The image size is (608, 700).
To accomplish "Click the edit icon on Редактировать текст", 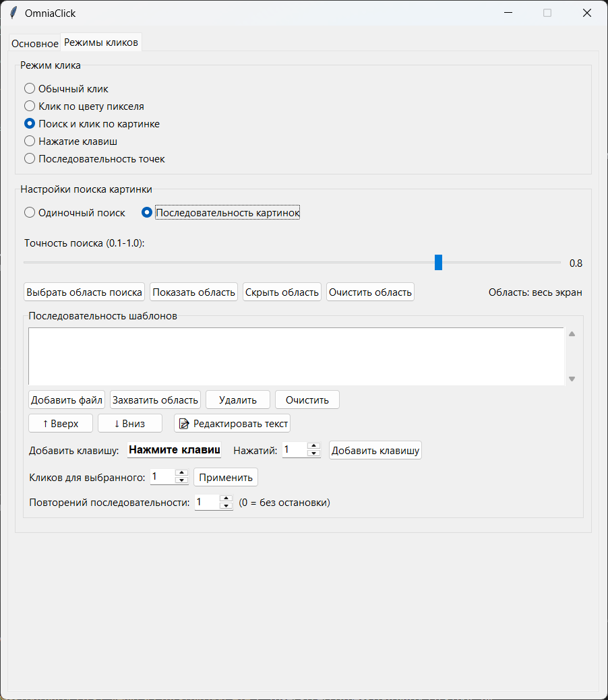I will point(183,423).
